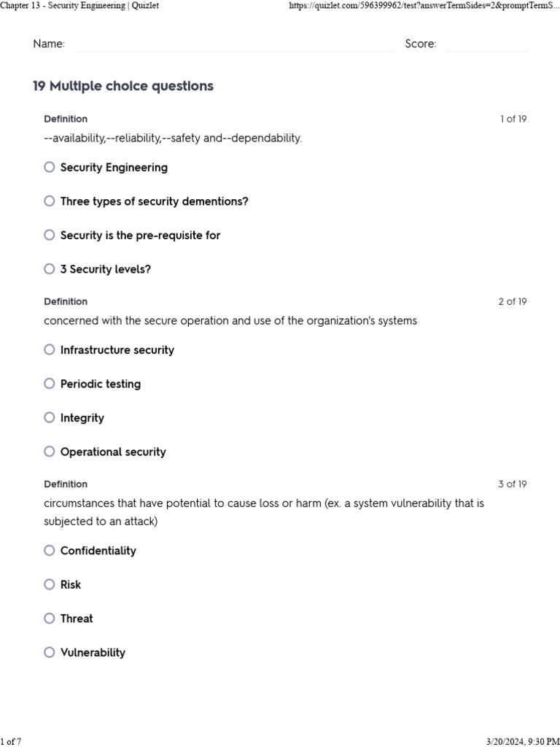Choose 'Infrastructure security' answer

50,349
